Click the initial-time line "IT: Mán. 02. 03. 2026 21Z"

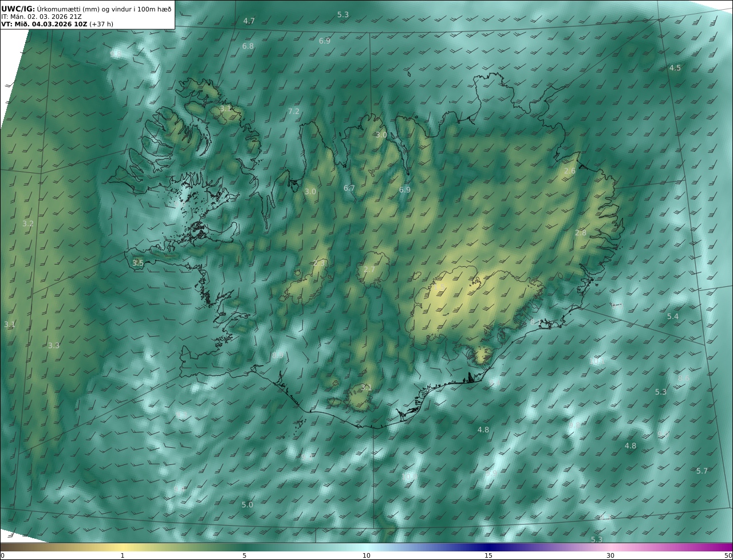click(41, 17)
